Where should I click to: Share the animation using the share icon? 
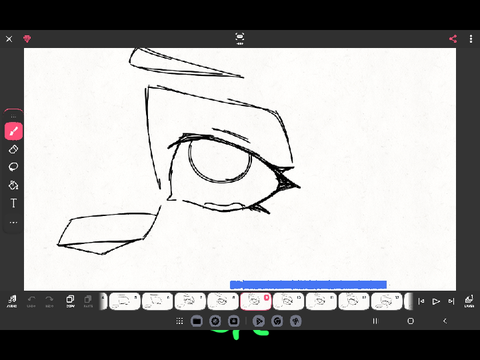pos(453,39)
